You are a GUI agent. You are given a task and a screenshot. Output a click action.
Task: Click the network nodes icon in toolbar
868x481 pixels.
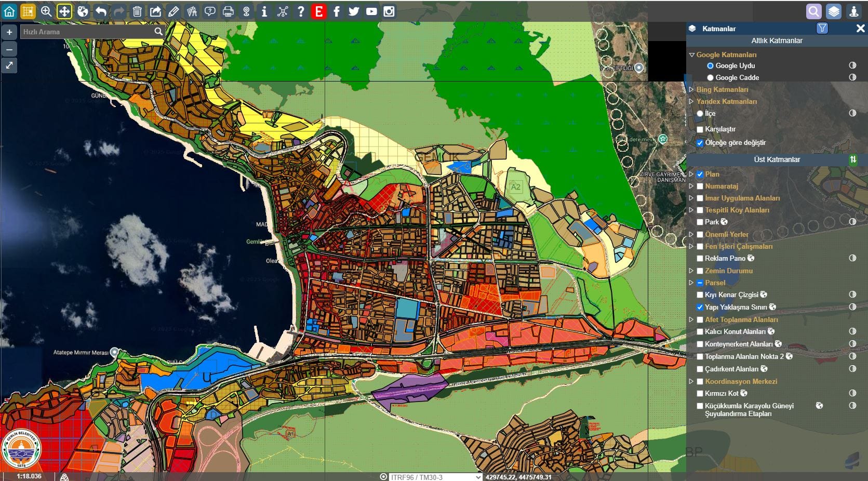coord(283,11)
